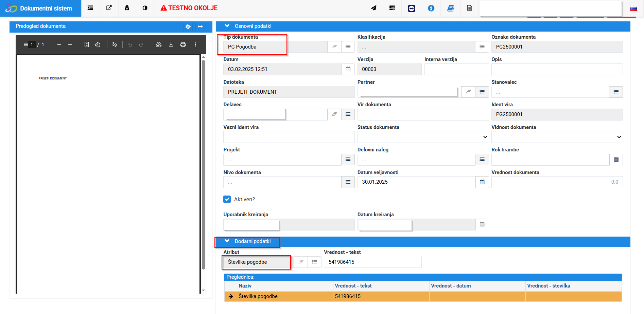Collapse the Dodatni podatki section
The height and width of the screenshot is (314, 644).
[227, 241]
